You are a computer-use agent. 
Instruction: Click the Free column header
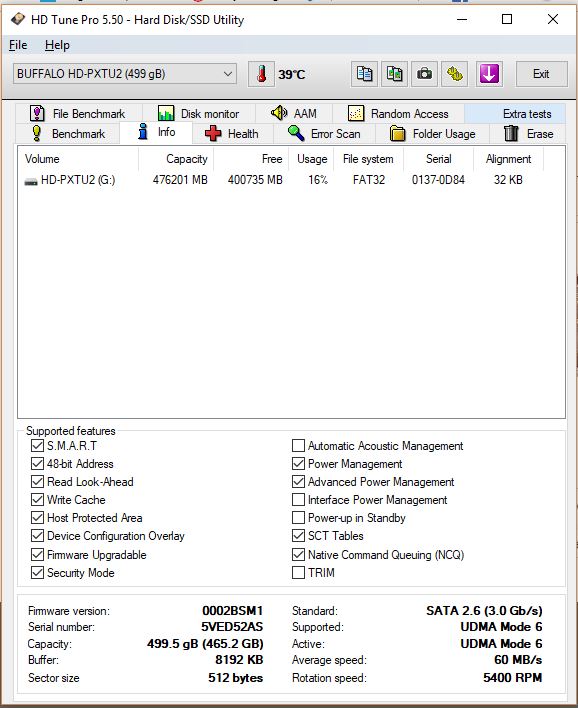[x=251, y=159]
